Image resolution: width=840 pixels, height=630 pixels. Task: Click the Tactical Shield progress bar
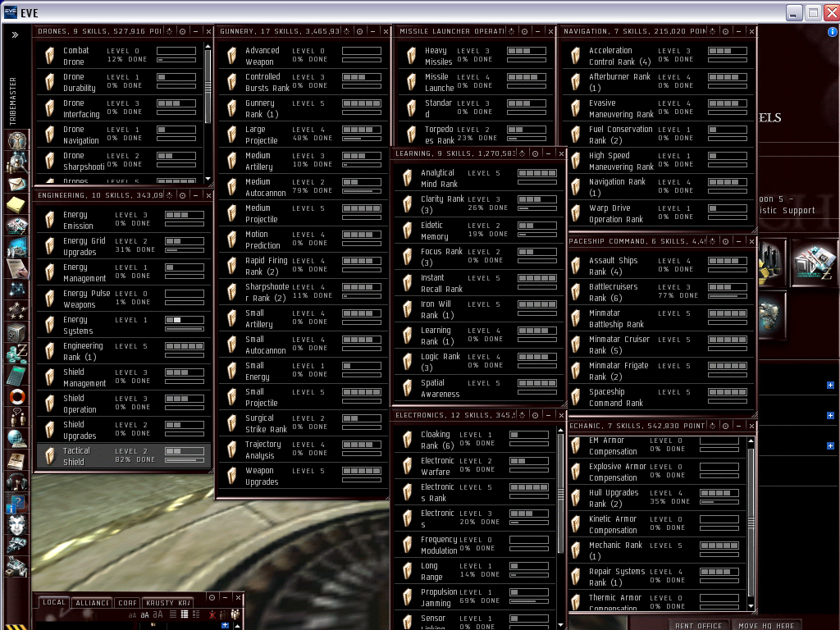click(x=185, y=460)
